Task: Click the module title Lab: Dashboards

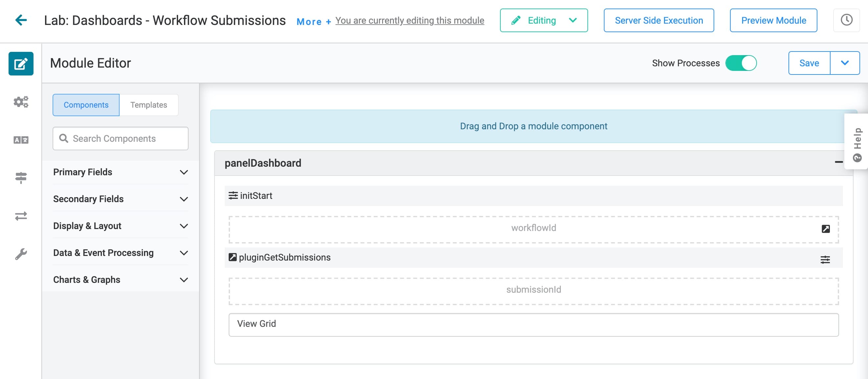Action: (165, 20)
